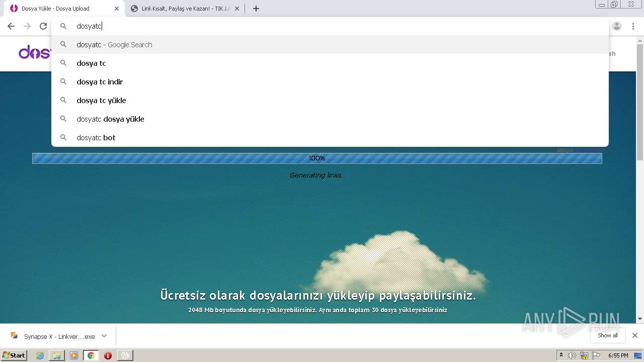644x362 pixels.
Task: Go back using the browser back arrow
Action: point(11,26)
